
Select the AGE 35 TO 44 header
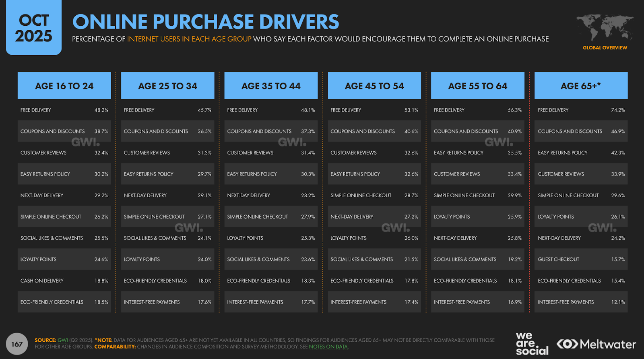271,86
